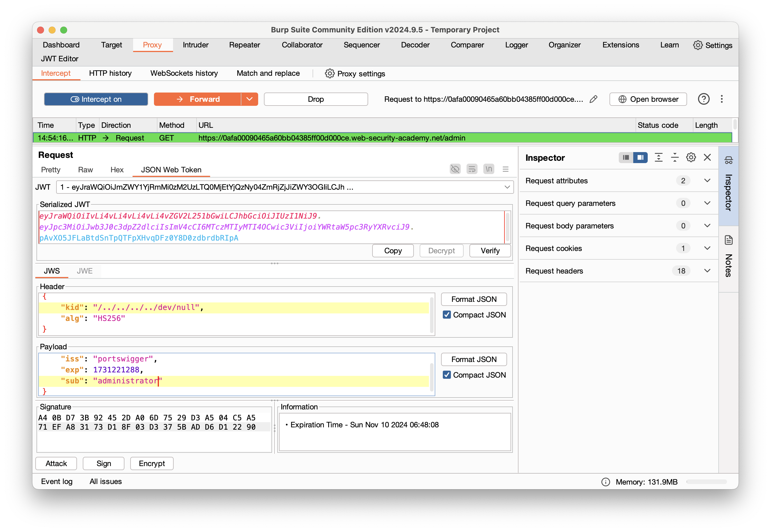The image size is (771, 532).
Task: Expand the Request headers section
Action: point(707,271)
